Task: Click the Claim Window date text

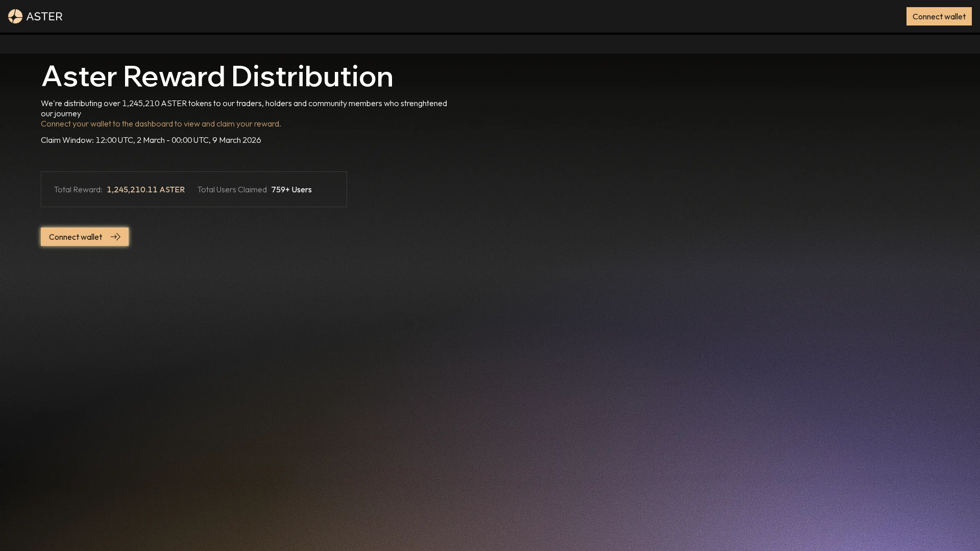Action: click(151, 140)
